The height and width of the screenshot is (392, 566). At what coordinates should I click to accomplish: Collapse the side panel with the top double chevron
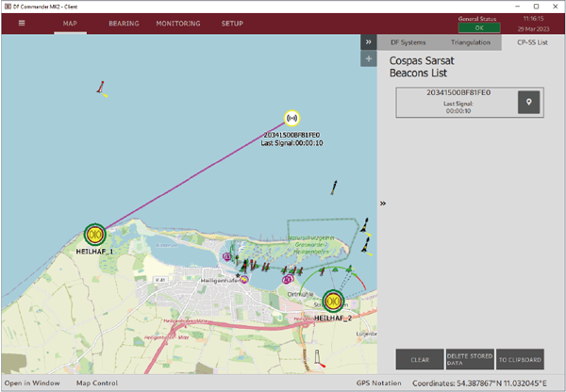[x=368, y=42]
